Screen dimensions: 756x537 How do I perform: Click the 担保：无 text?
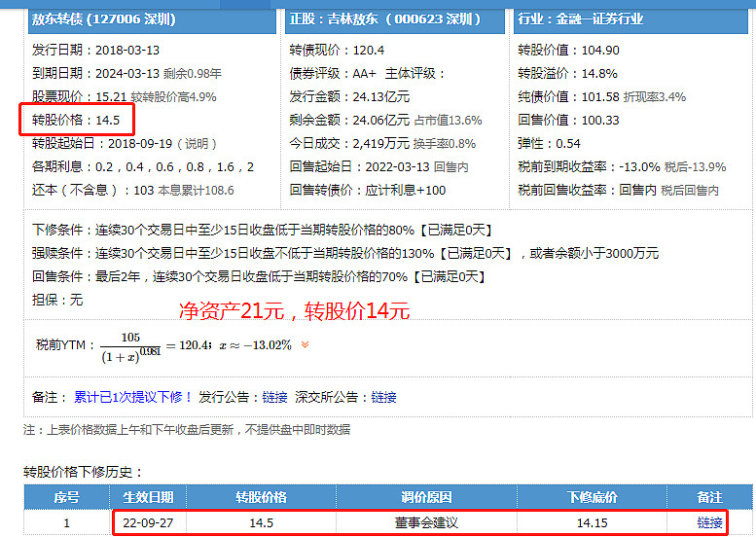(x=57, y=300)
